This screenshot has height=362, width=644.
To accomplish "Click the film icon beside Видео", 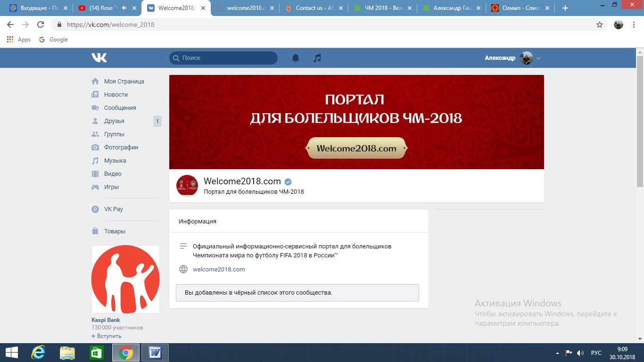I will point(95,173).
